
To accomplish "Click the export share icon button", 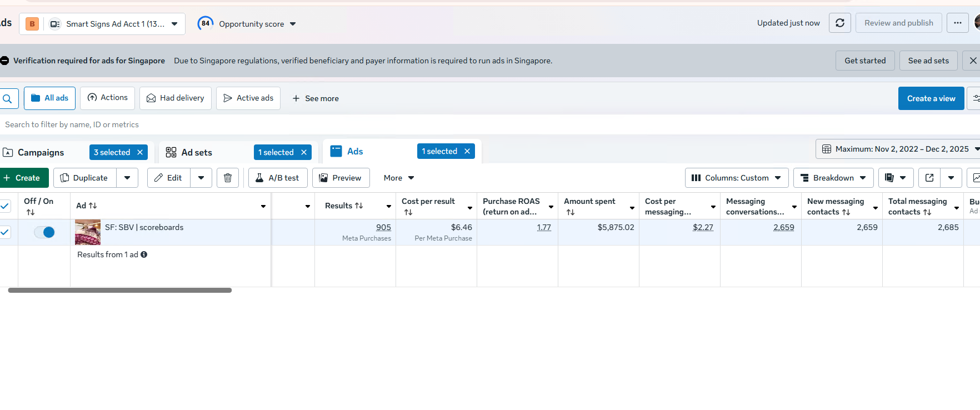I will pos(929,178).
